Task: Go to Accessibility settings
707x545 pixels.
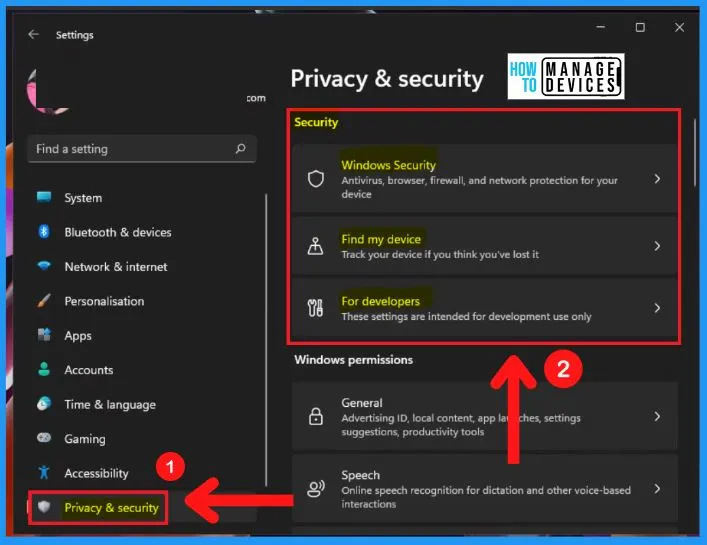Action: click(96, 473)
